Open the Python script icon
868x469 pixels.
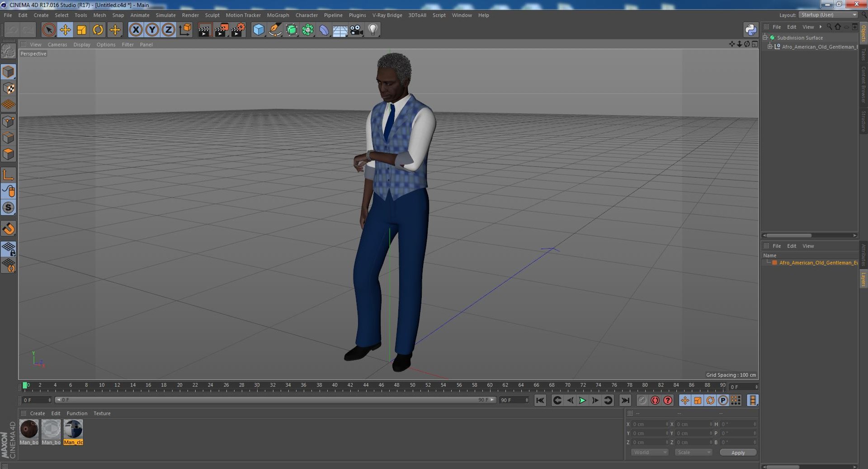750,30
